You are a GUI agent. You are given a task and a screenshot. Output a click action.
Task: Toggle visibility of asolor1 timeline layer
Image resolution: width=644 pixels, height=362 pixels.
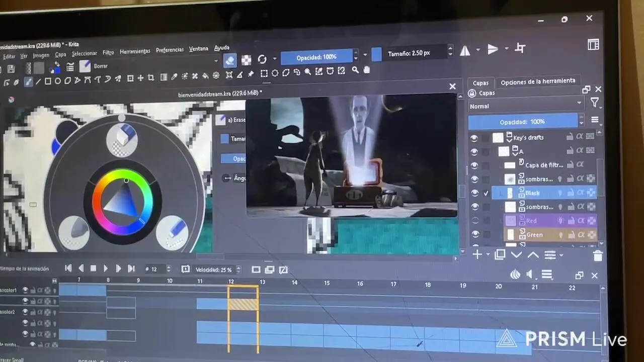[x=25, y=290]
